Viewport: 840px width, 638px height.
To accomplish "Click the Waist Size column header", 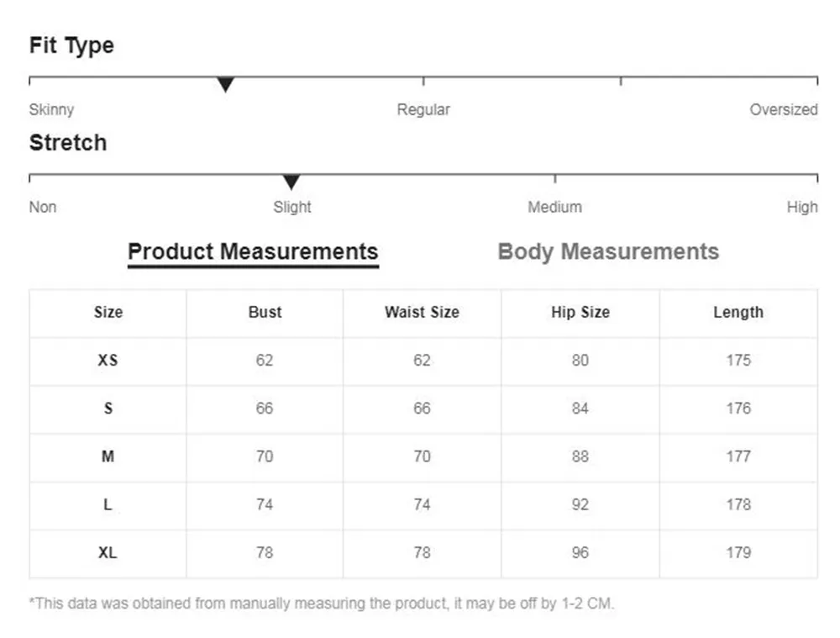I will pyautogui.click(x=422, y=313).
